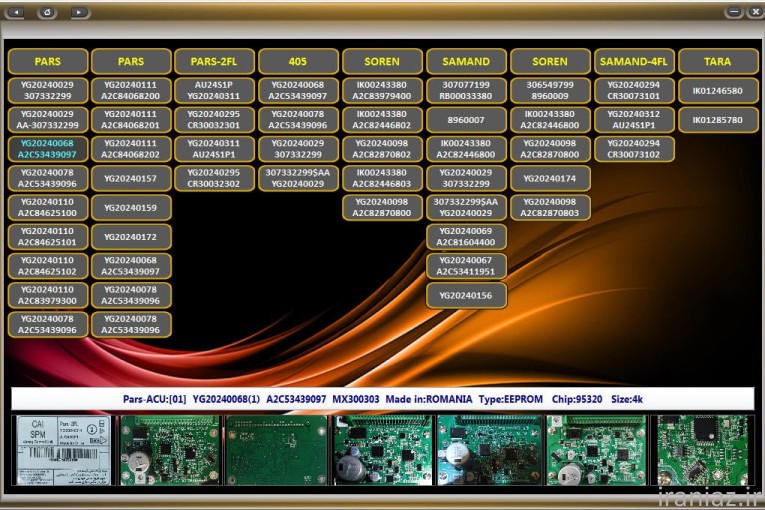Click the forward arrow navigation icon

coord(79,12)
